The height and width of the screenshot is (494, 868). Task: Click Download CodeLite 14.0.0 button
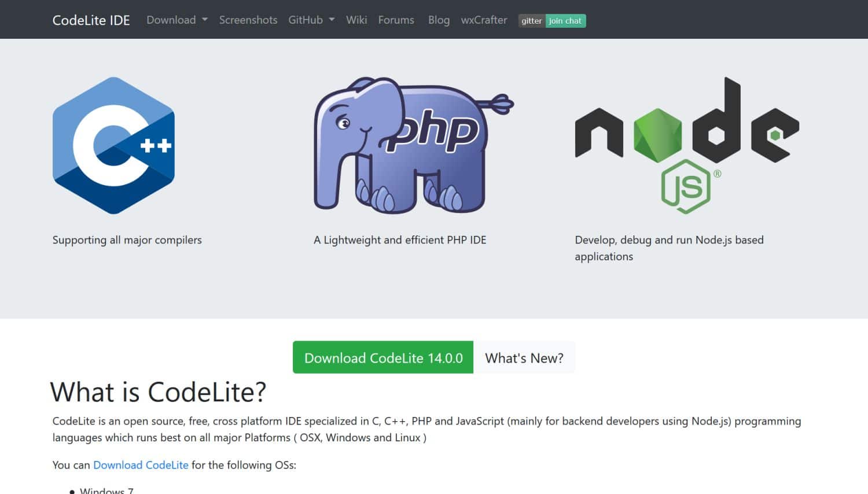[x=382, y=357]
